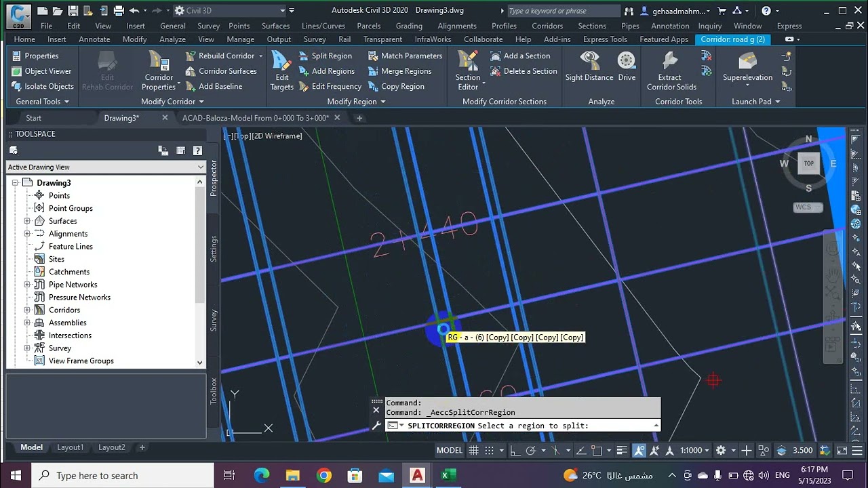Click the command line input field
868x488 pixels.
(x=522, y=426)
